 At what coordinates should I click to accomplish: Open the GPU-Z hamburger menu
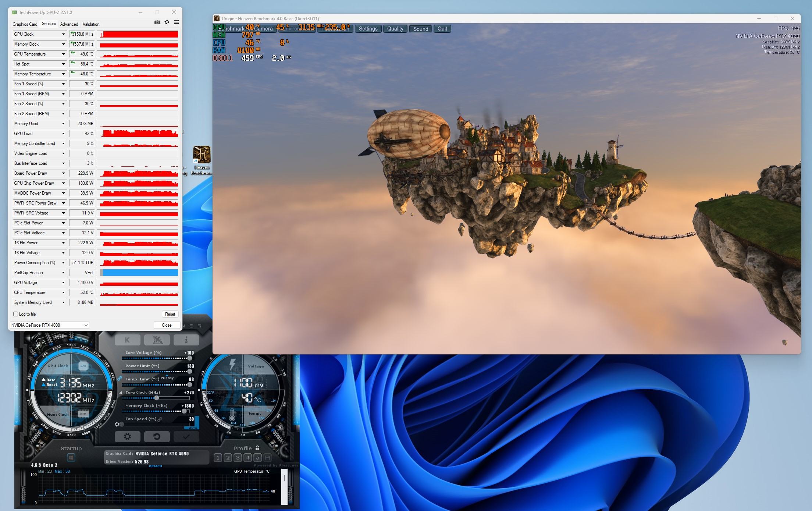[x=176, y=22]
